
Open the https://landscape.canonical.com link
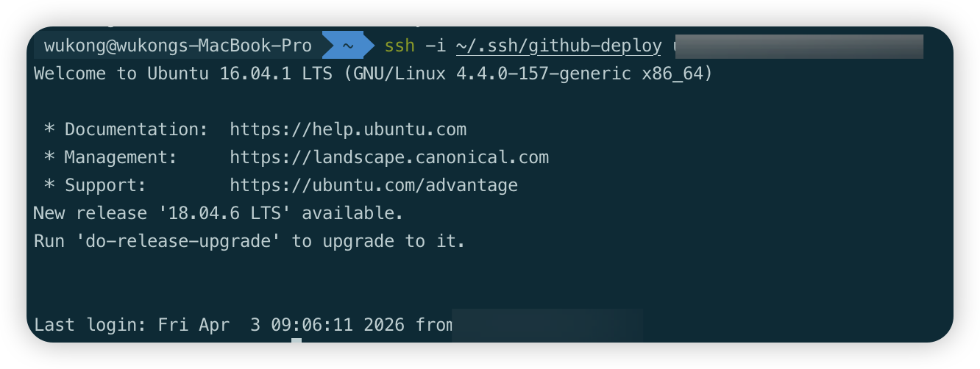point(389,157)
